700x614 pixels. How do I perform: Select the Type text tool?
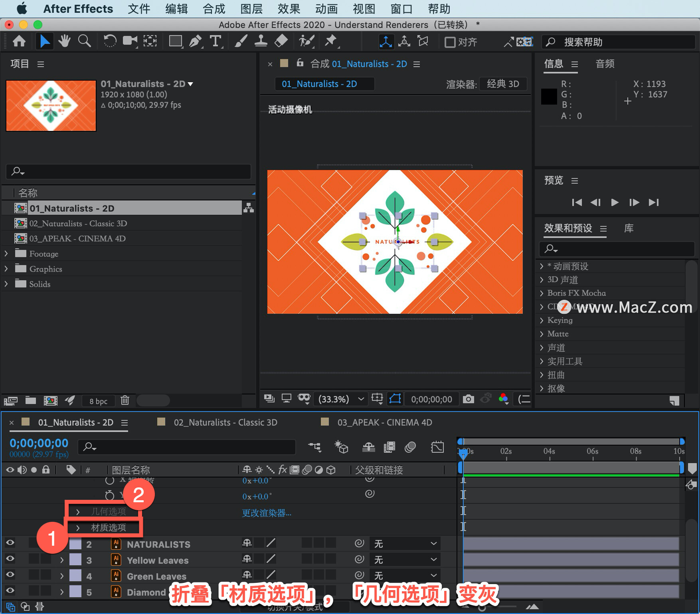[216, 41]
